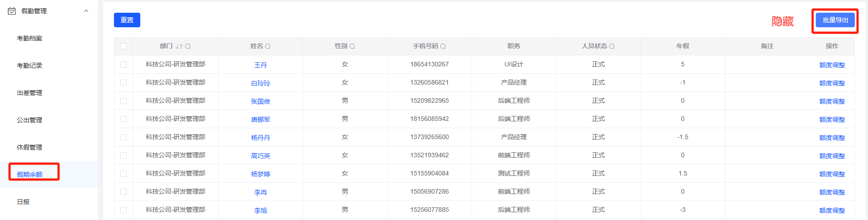Go to 休假管理 menu item

(x=30, y=147)
